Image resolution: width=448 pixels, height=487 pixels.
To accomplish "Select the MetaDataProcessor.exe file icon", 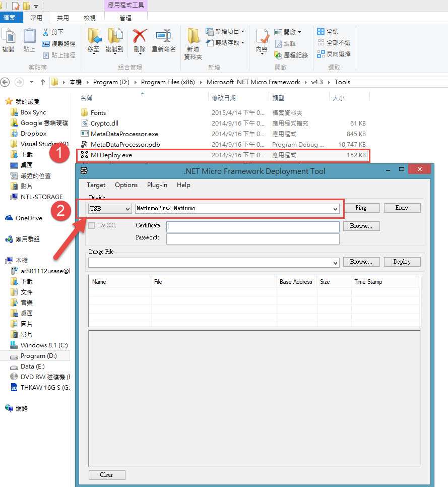I will click(84, 134).
